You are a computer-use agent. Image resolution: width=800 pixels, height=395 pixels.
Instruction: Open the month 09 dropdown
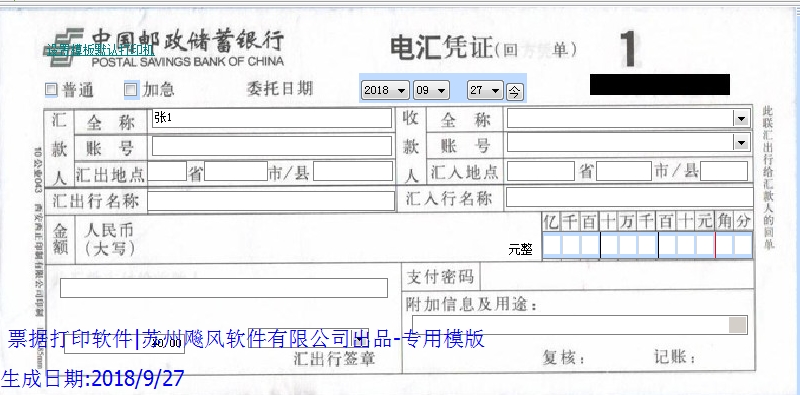point(431,90)
